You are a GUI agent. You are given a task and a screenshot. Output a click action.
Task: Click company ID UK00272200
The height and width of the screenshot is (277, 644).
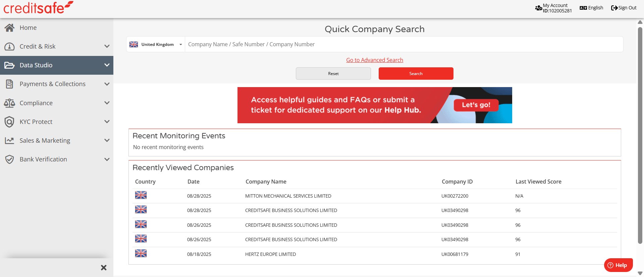pos(455,196)
